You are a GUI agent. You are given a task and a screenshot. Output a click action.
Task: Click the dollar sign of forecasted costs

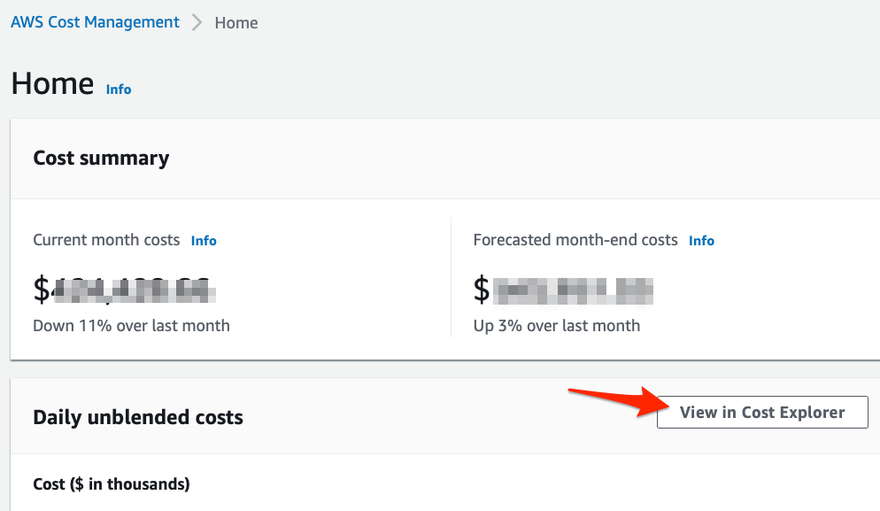(x=482, y=290)
